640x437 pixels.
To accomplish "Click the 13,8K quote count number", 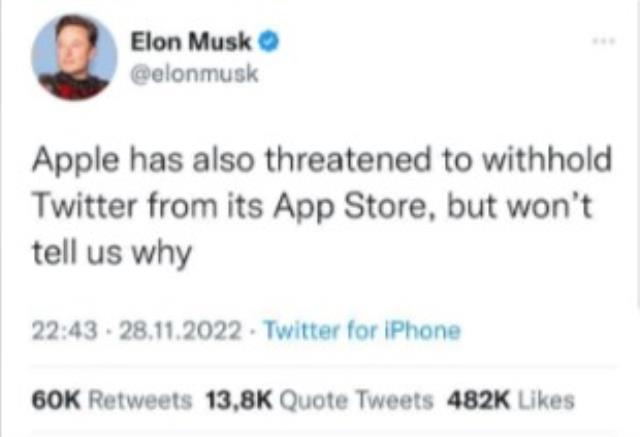I will tap(239, 400).
